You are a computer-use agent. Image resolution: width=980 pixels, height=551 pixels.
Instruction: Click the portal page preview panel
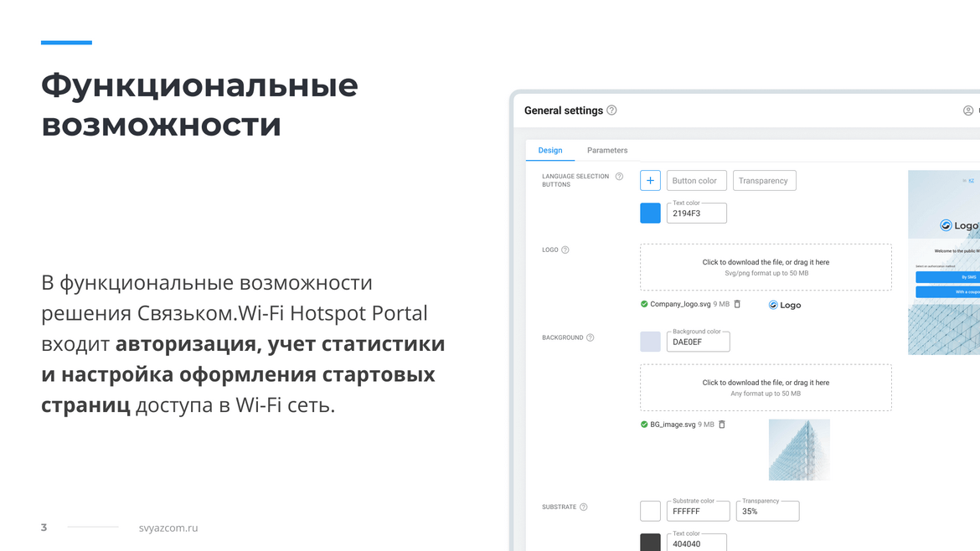click(x=944, y=262)
